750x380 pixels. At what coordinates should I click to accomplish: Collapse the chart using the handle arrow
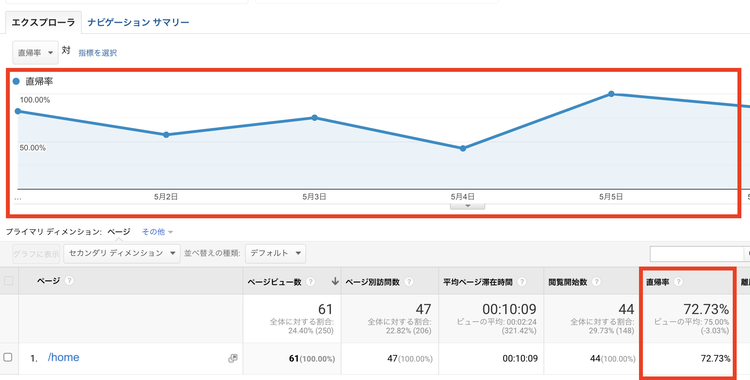point(467,206)
